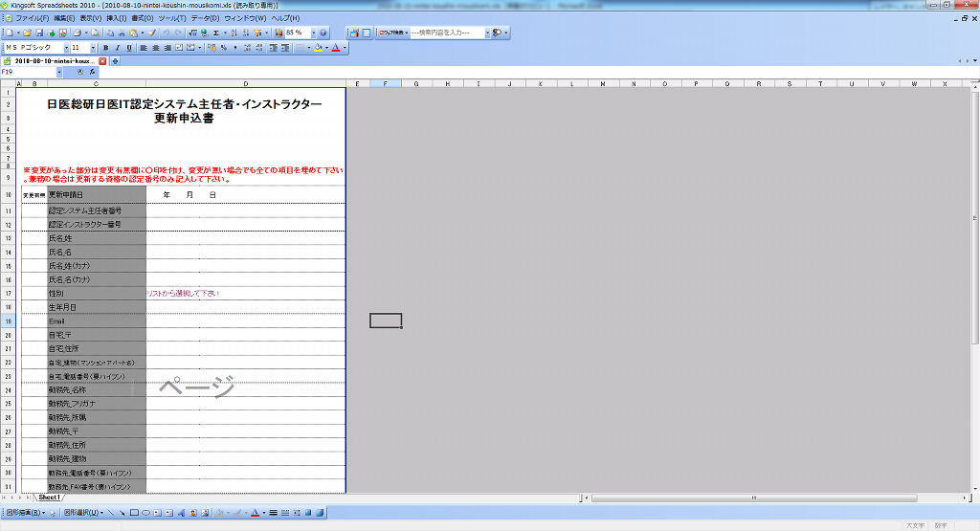The width and height of the screenshot is (980, 531).
Task: Select column F header
Action: [x=385, y=83]
